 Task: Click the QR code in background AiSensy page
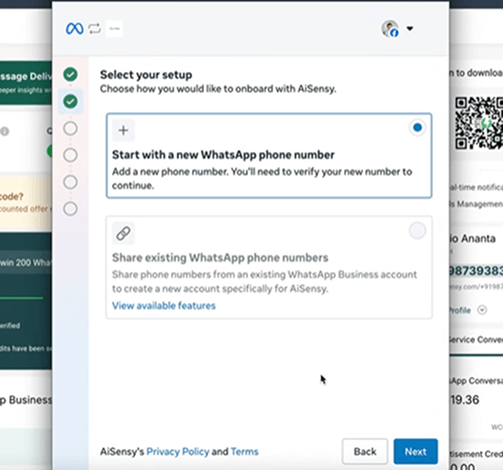point(479,123)
